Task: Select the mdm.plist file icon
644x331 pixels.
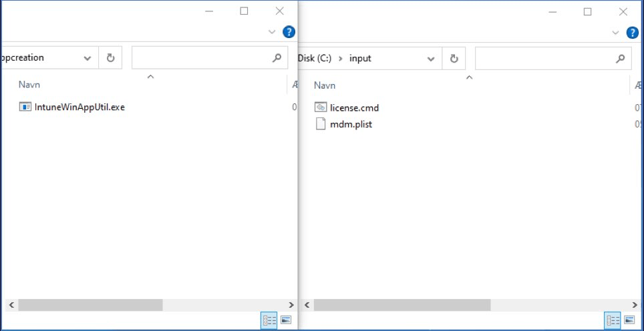Action: pyautogui.click(x=321, y=123)
